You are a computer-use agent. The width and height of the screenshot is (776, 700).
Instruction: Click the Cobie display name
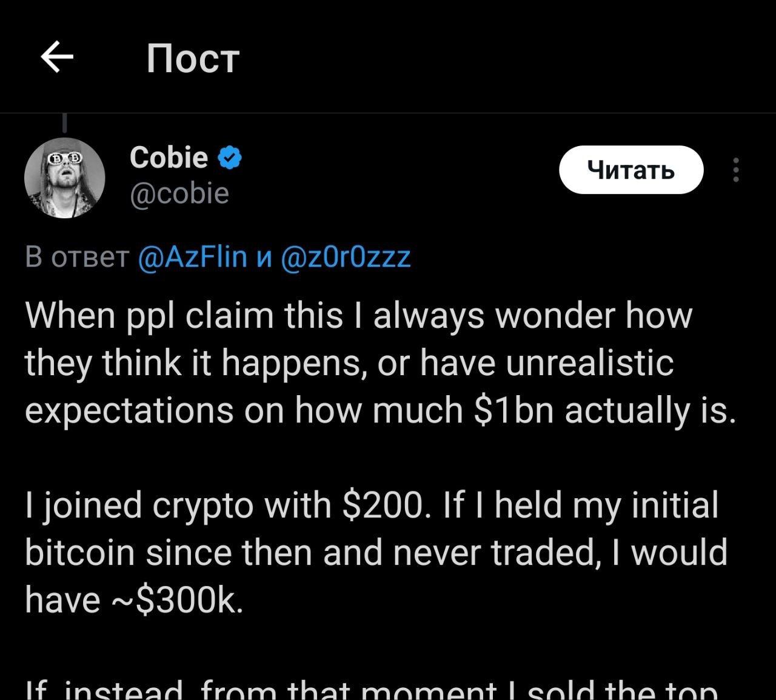tap(169, 158)
